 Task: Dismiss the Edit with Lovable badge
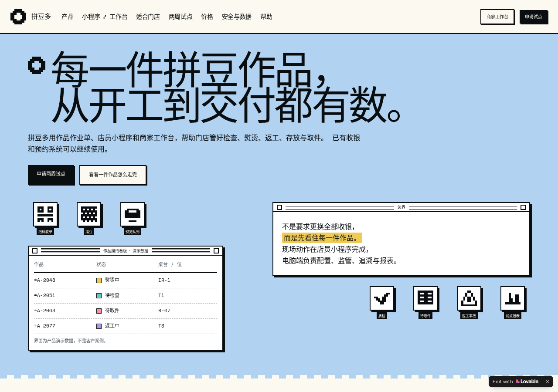(548, 382)
